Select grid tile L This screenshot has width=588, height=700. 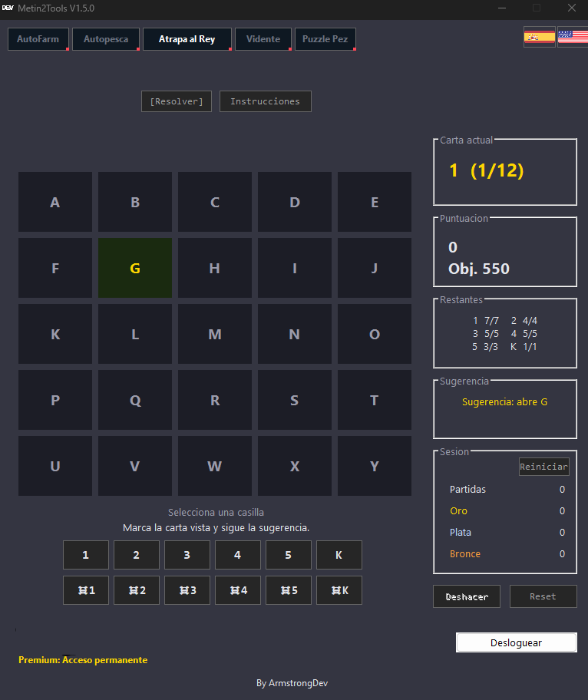135,334
